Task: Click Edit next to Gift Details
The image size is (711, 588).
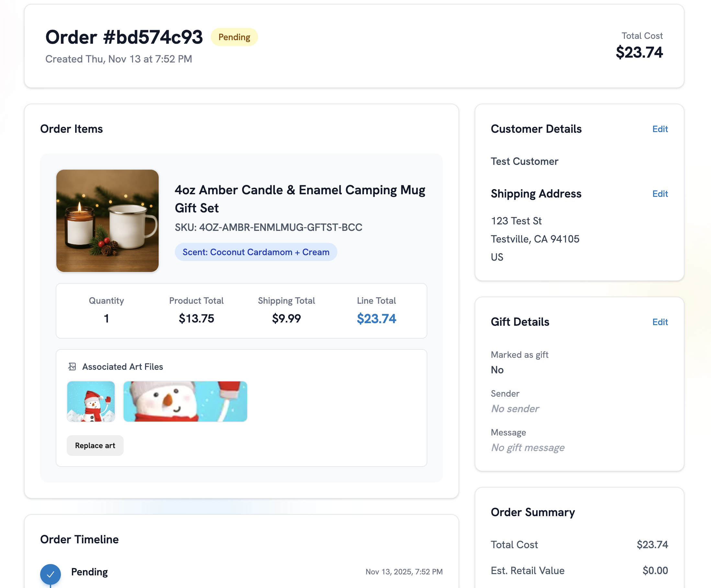Action: 660,322
